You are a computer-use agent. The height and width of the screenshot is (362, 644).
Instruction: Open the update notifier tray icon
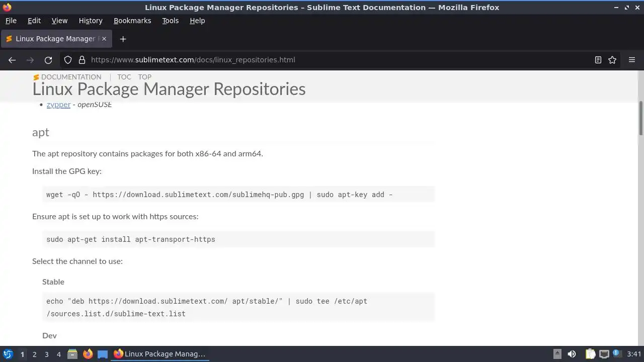coord(617,354)
